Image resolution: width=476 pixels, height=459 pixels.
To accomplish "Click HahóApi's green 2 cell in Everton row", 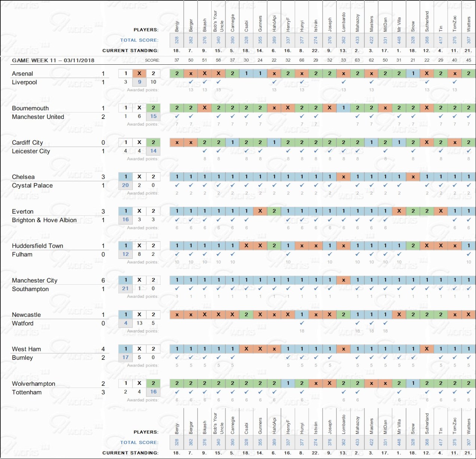I will tap(274, 211).
